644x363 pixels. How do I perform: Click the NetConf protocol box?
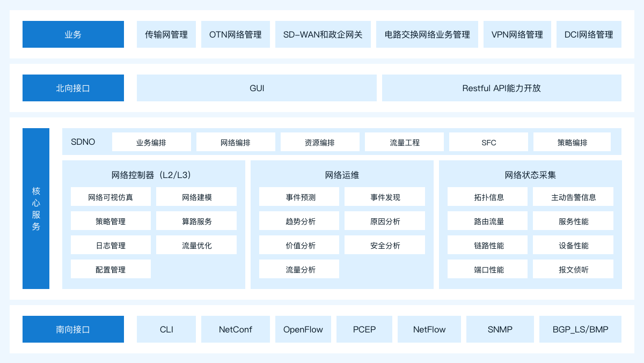(236, 329)
